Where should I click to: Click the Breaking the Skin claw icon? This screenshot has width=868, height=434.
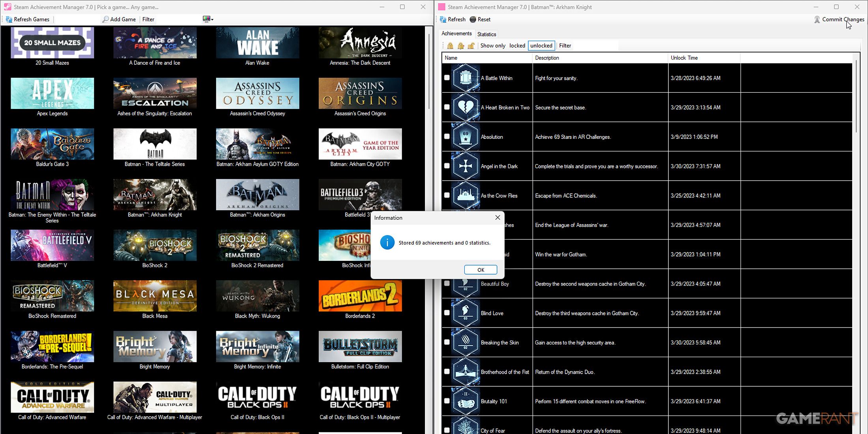466,342
